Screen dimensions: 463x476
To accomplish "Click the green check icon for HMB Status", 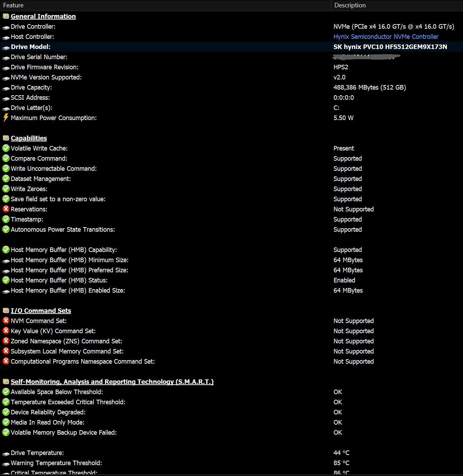I will coord(6,280).
